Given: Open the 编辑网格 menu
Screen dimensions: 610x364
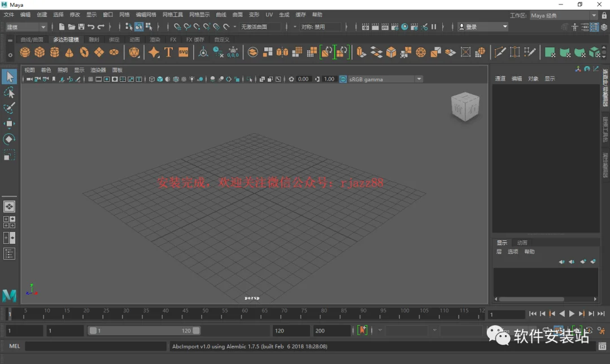Looking at the screenshot, I should click(x=146, y=15).
